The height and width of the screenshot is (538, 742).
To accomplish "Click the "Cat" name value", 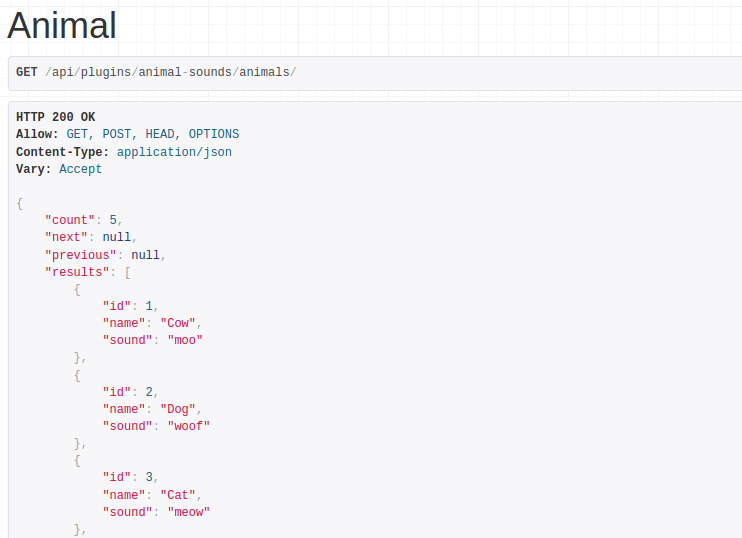I will (181, 495).
